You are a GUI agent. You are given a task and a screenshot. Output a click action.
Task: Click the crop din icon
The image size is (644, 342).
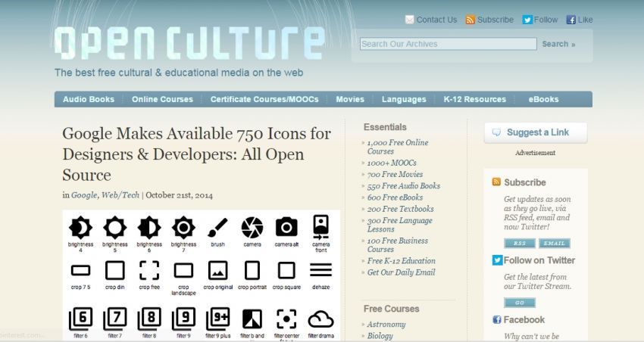pyautogui.click(x=115, y=271)
